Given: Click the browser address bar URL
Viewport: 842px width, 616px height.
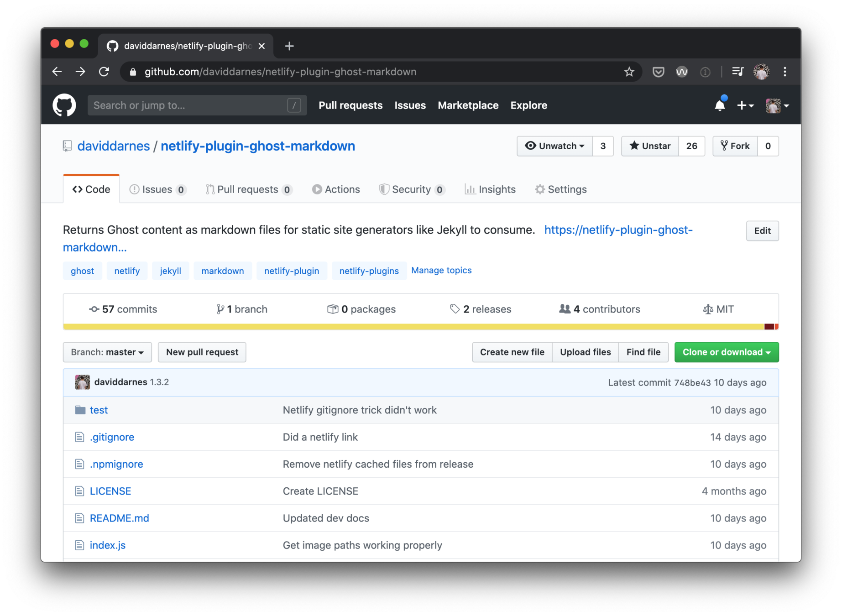Looking at the screenshot, I should (280, 72).
